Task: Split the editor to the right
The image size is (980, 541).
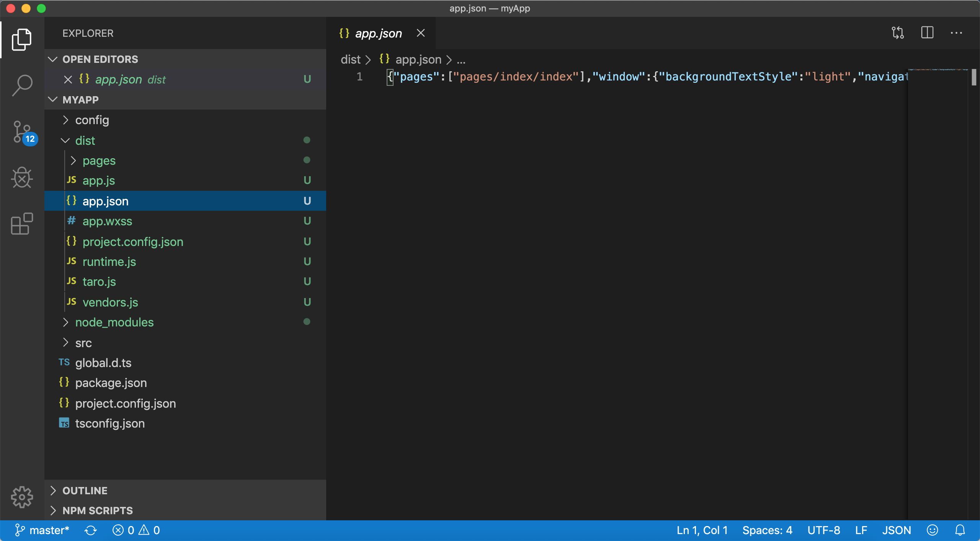Action: (x=927, y=33)
